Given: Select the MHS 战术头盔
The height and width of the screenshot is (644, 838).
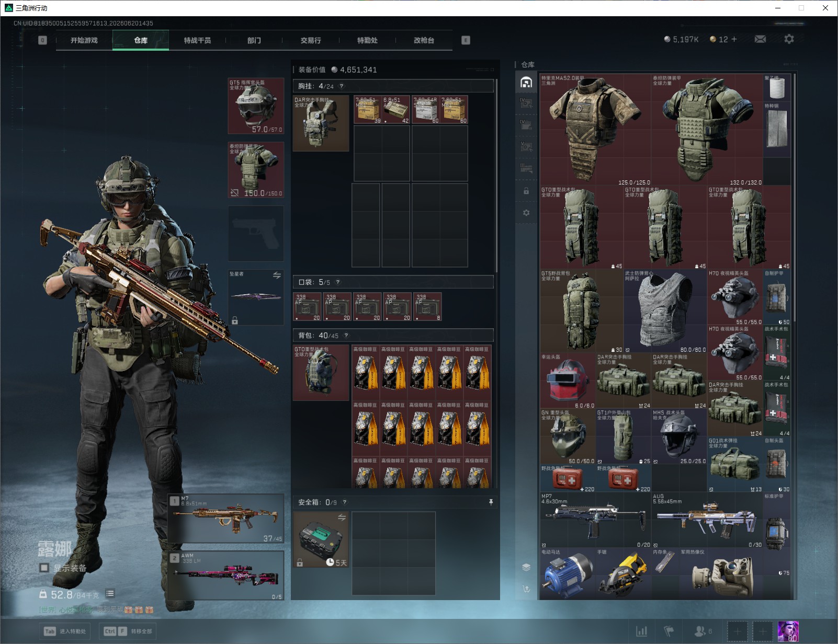Looking at the screenshot, I should [680, 438].
